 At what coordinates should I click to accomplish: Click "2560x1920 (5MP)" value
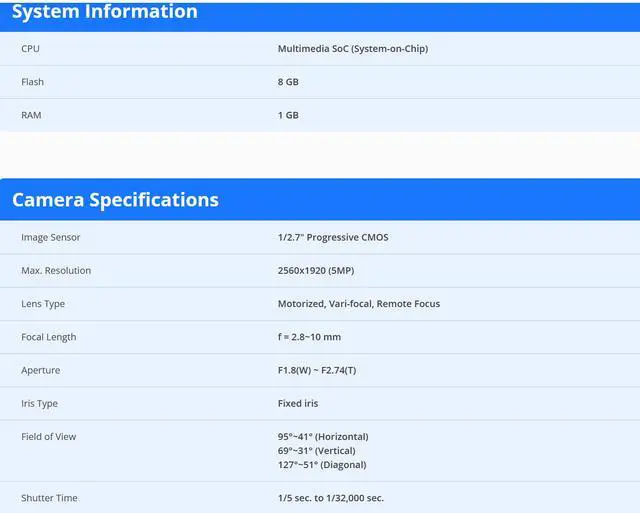tap(316, 271)
